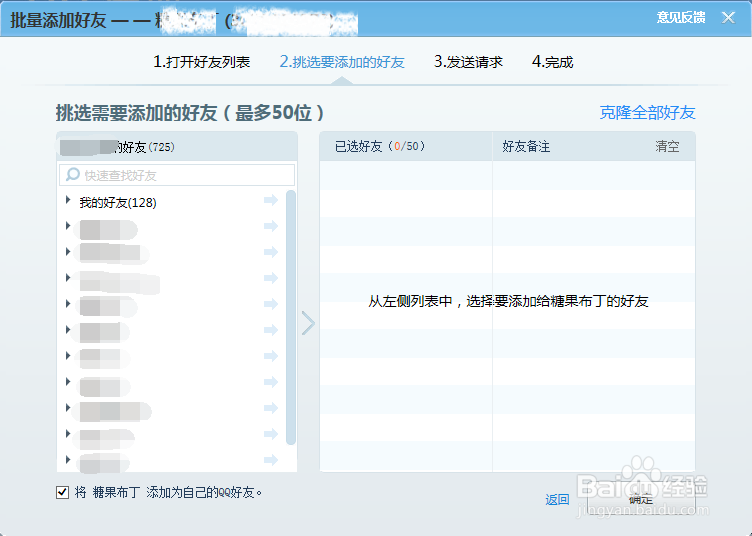This screenshot has height=536, width=752.
Task: Select step 2.挑选要添加的好友
Action: tap(342, 62)
